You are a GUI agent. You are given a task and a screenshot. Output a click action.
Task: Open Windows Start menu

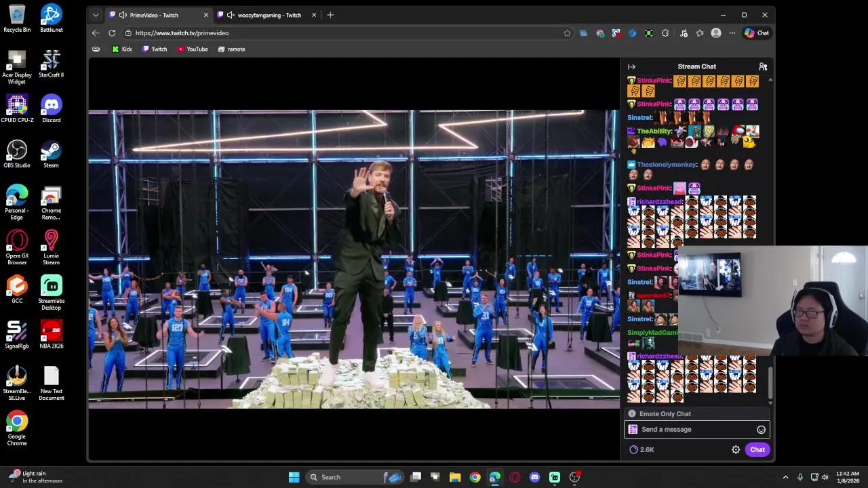pos(294,477)
